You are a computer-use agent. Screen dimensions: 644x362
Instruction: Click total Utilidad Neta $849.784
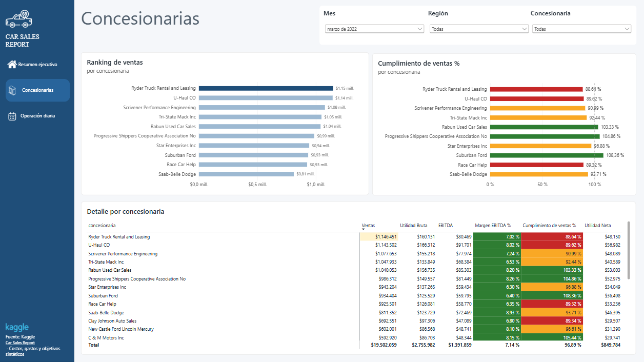point(610,345)
